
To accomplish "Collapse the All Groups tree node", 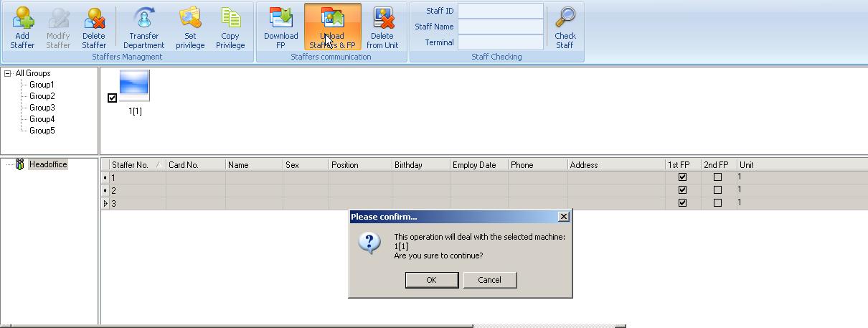I will pyautogui.click(x=8, y=73).
